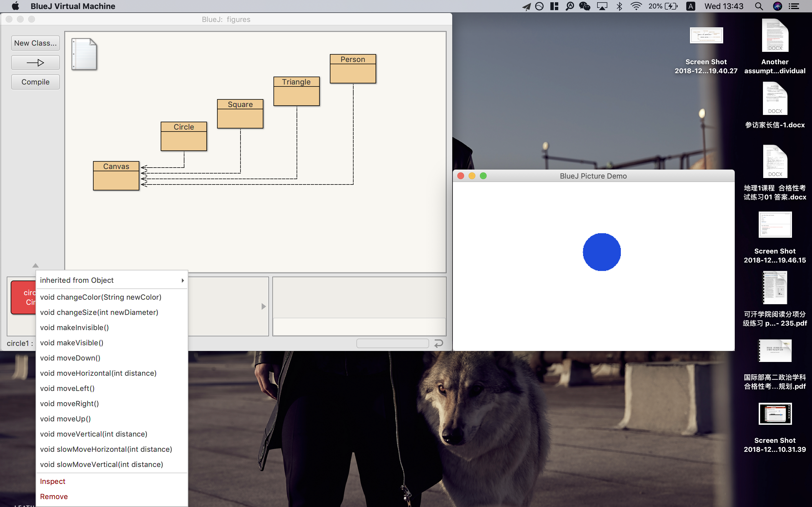Select void changeColor(String newColor)
812x507 pixels.
point(101,297)
